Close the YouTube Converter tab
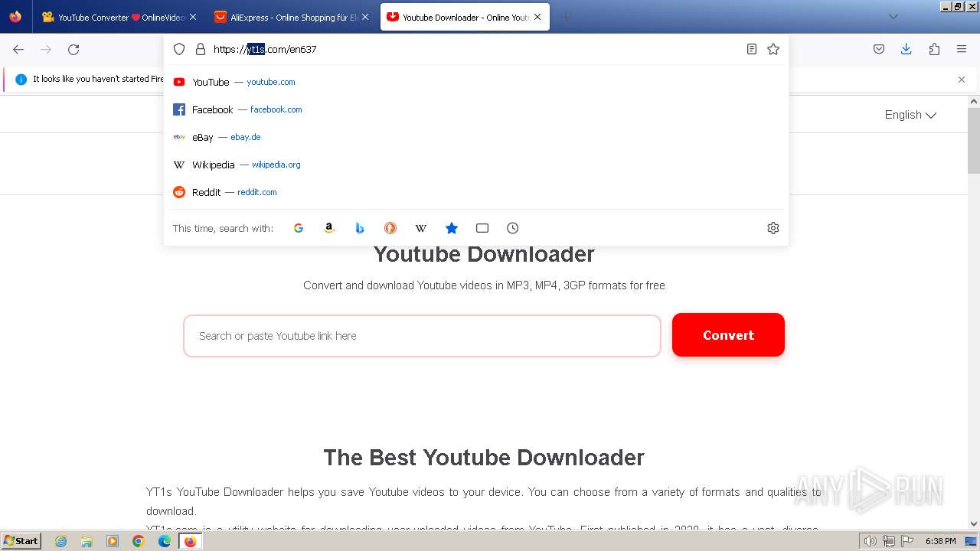 (x=193, y=17)
